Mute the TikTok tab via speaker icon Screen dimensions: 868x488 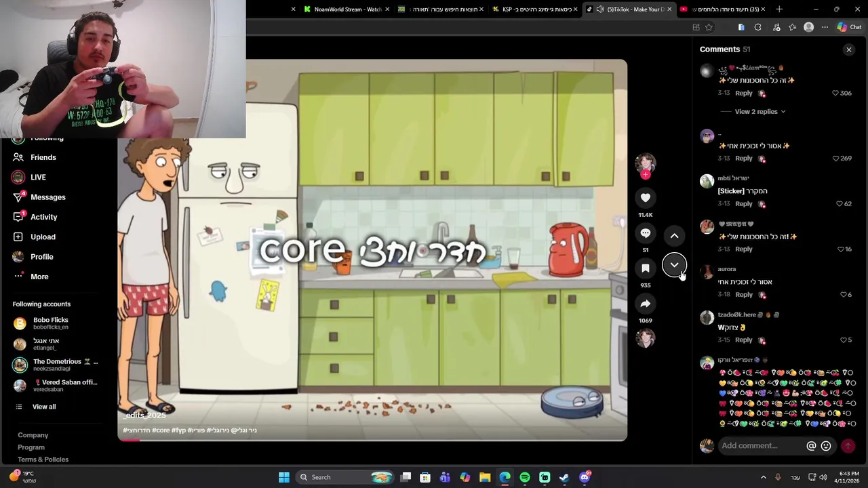point(600,9)
